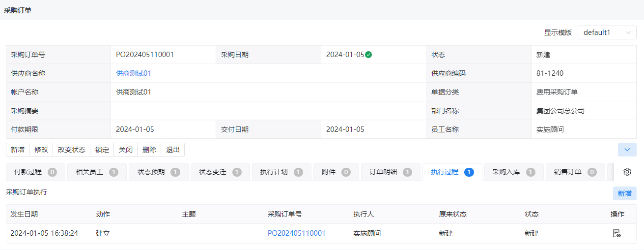Open the 订单明细 tab
This screenshot has height=250, width=644.
(x=391, y=172)
